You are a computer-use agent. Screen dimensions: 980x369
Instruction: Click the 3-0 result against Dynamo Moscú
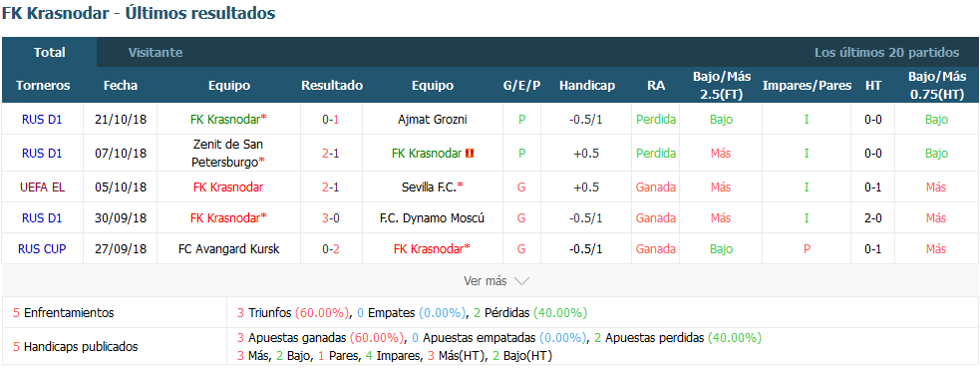coord(331,218)
